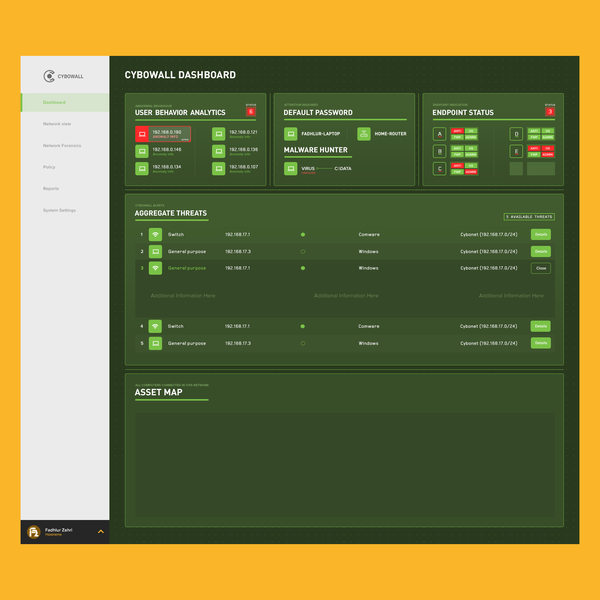Image resolution: width=600 pixels, height=600 pixels.
Task: Click the Cybowall logo in the sidebar
Action: click(63, 76)
